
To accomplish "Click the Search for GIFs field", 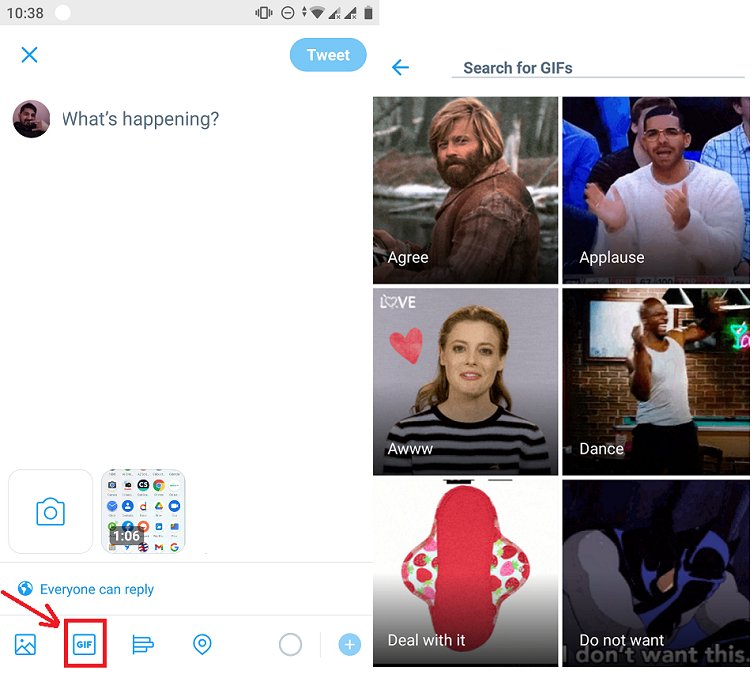I will 600,68.
